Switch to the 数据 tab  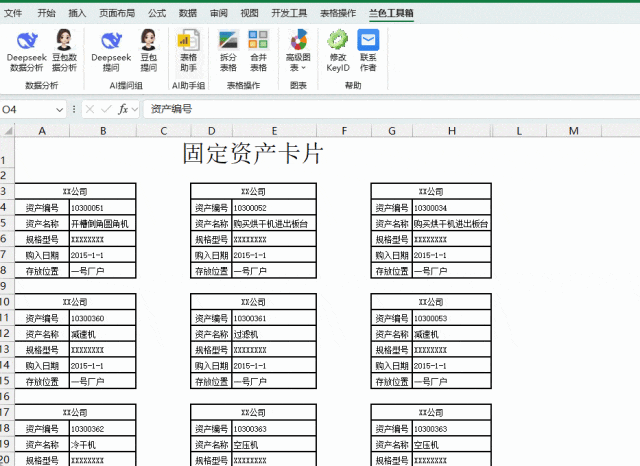188,13
